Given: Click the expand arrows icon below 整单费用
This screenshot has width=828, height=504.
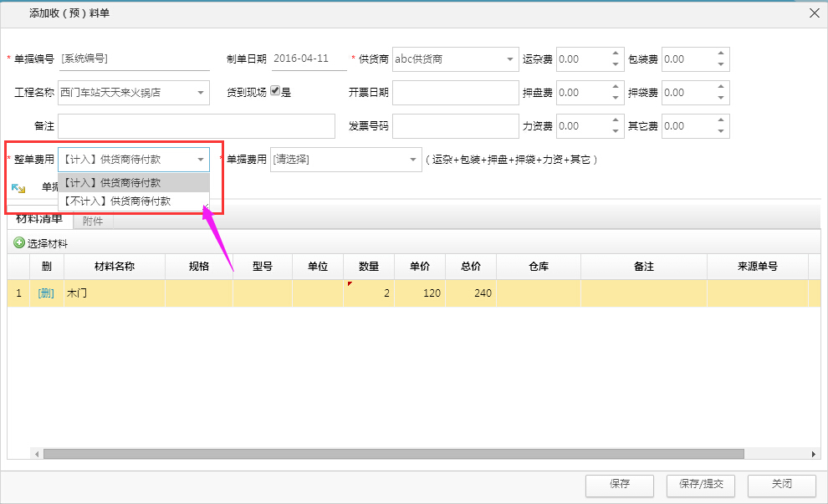Looking at the screenshot, I should pos(18,188).
